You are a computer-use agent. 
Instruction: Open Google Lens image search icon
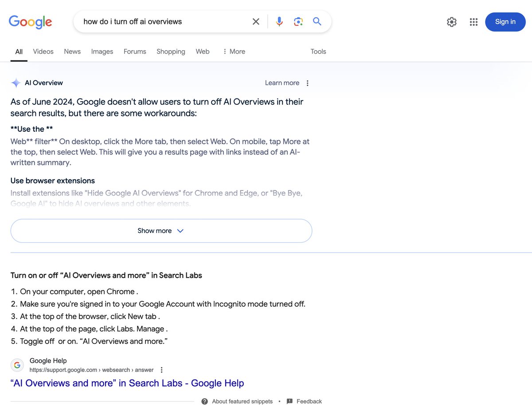point(298,21)
